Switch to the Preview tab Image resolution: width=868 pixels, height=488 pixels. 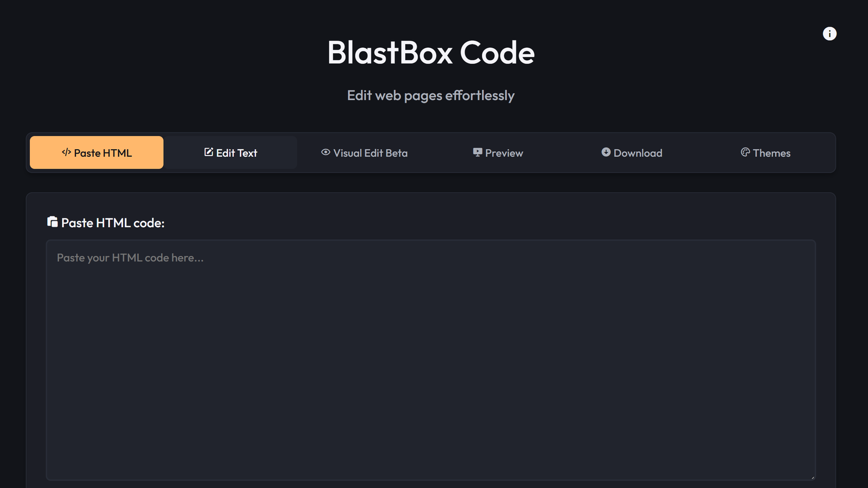(497, 152)
